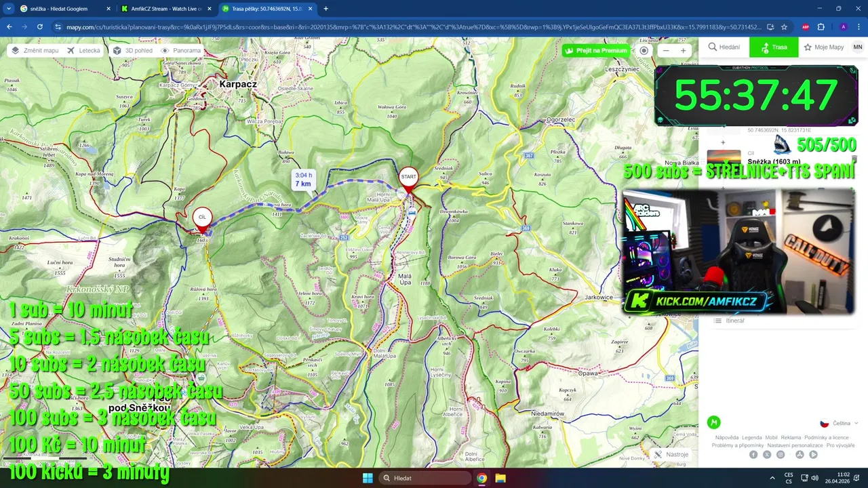This screenshot has width=868, height=488.
Task: Zoom out map with minus button
Action: pyautogui.click(x=666, y=50)
